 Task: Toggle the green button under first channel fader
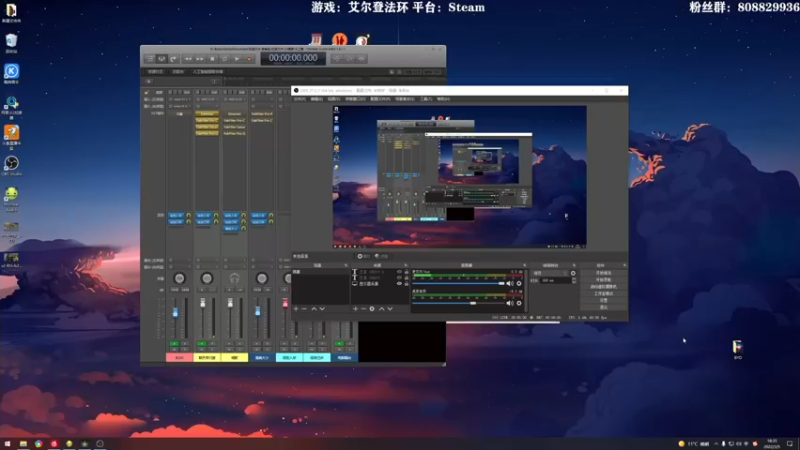[x=174, y=344]
